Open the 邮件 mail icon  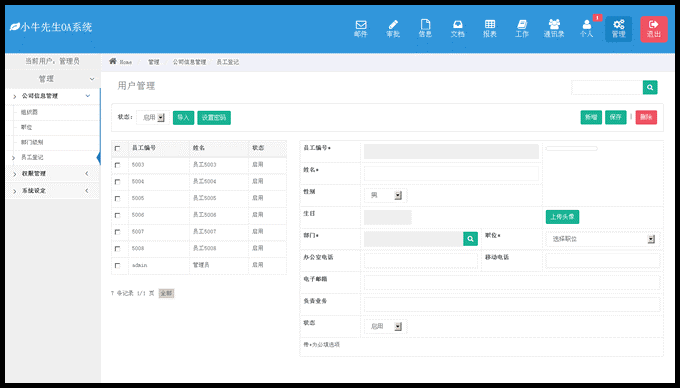tap(361, 29)
